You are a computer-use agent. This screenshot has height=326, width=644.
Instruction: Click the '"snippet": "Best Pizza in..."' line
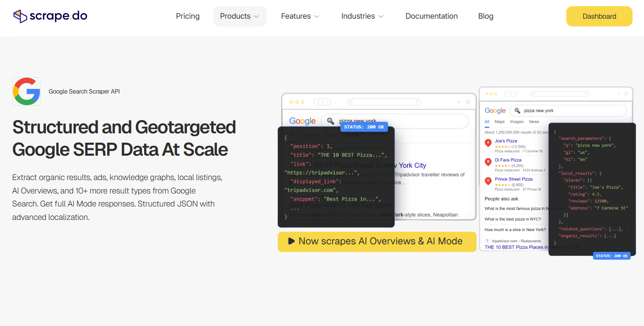tap(335, 199)
